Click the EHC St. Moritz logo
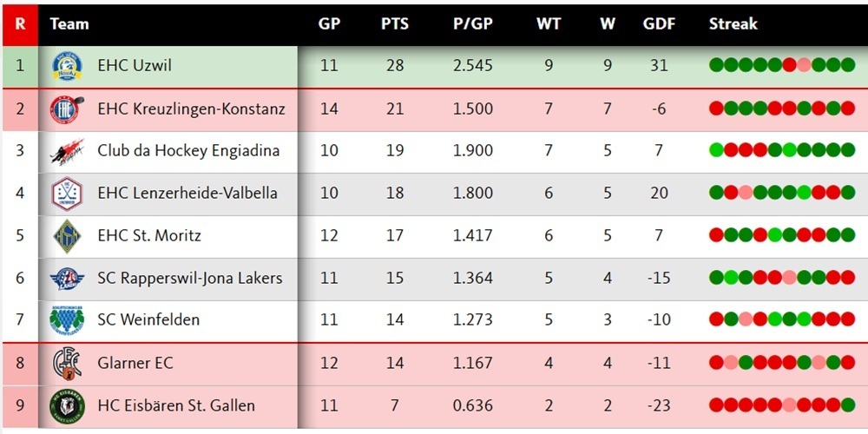This screenshot has width=868, height=434. pos(67,235)
